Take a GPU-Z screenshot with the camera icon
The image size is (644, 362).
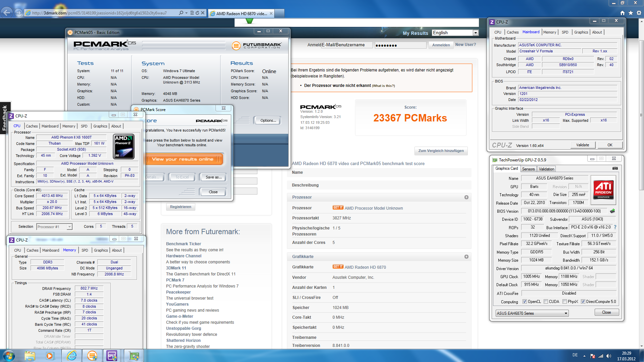tap(615, 168)
